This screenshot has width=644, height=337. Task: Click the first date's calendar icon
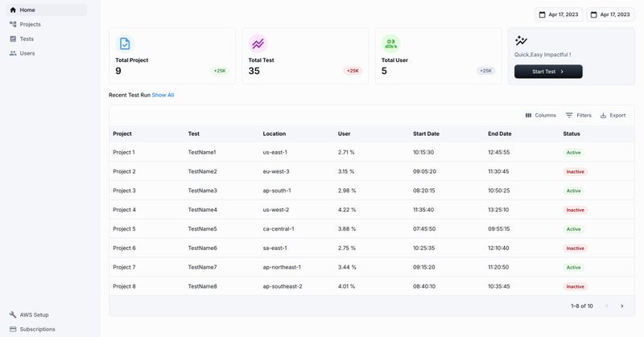point(542,14)
